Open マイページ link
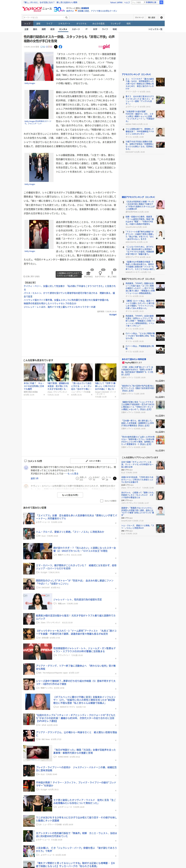The image size is (186, 868). [139, 18]
